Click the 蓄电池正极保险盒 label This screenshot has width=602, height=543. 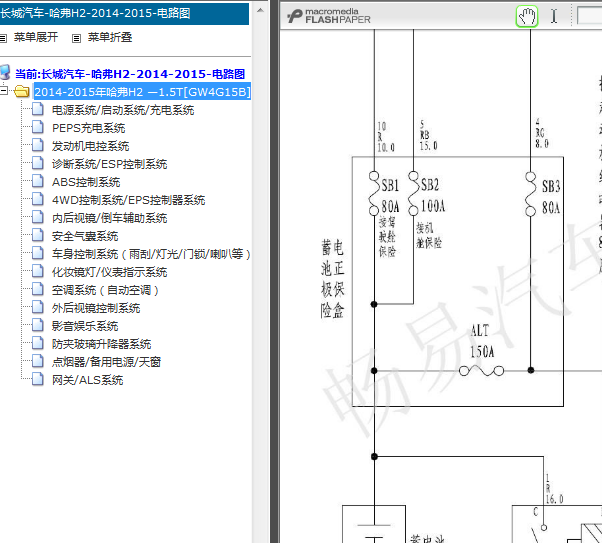pos(332,279)
